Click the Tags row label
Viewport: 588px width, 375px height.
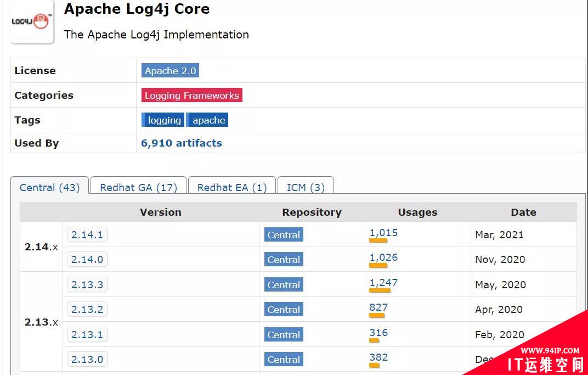point(27,120)
